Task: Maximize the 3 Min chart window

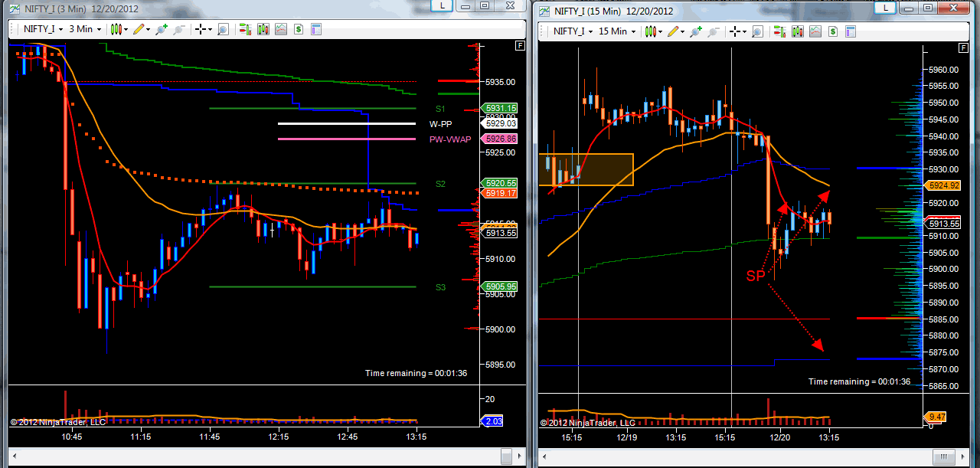Action: (485, 5)
